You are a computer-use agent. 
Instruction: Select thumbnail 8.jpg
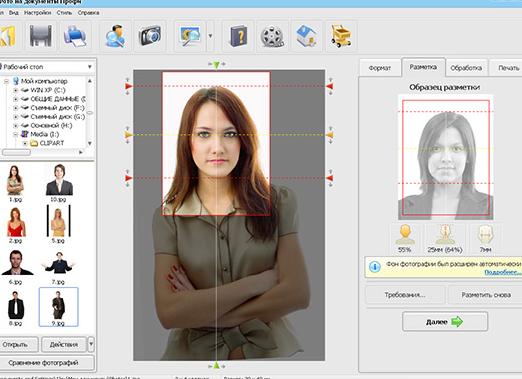click(x=16, y=308)
